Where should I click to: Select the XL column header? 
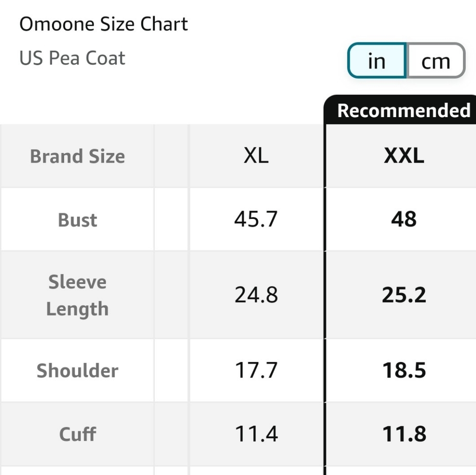pos(256,156)
